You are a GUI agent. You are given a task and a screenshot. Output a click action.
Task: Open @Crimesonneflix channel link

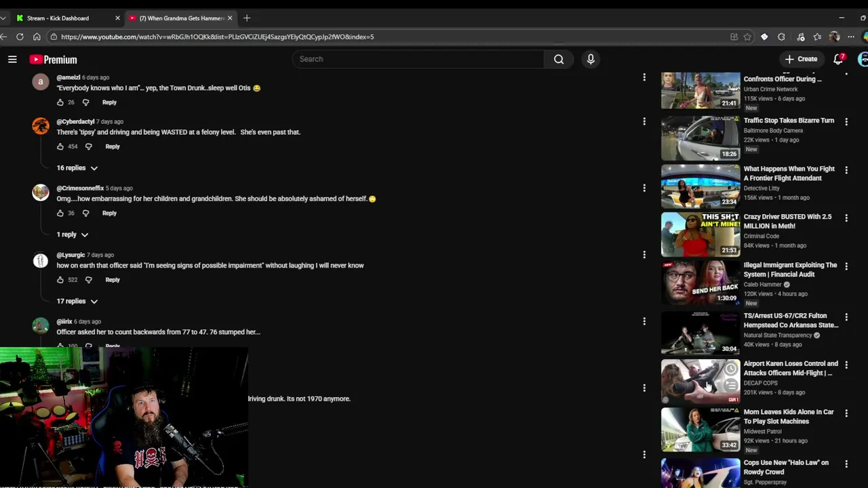coord(80,188)
